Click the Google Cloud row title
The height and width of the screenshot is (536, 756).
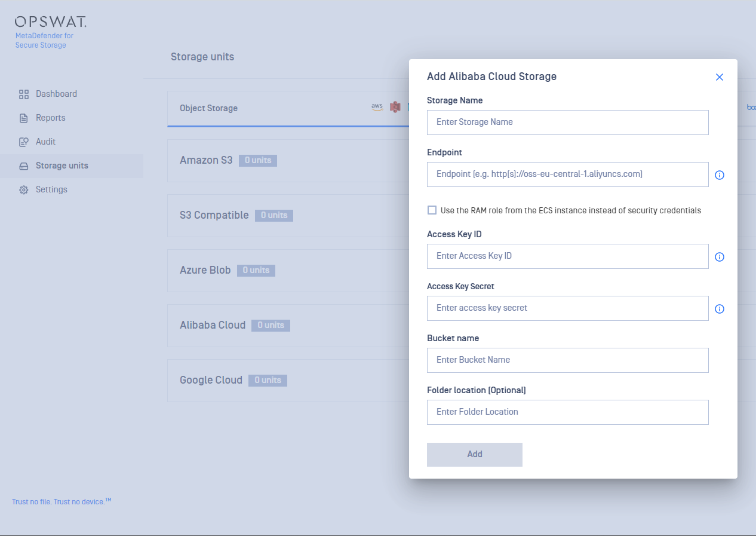[x=211, y=380]
